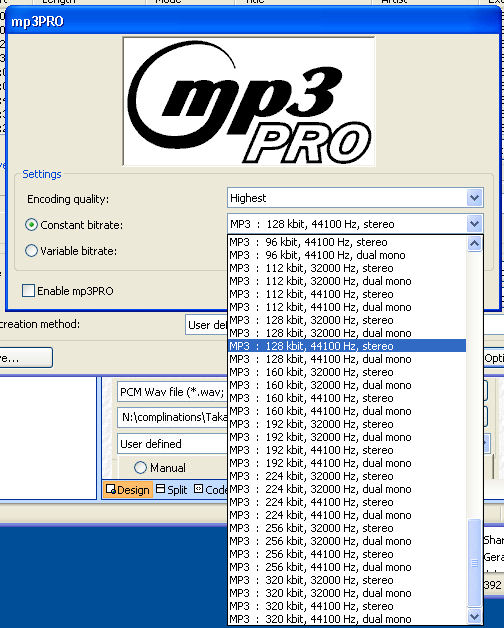
Task: Choose MP3 320 kbit 32000 Hz stereo
Action: 347,580
